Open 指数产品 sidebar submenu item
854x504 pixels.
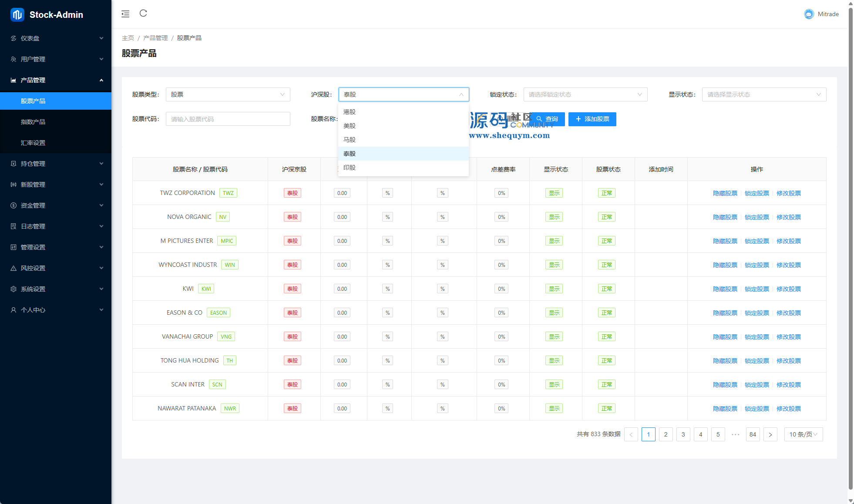coord(33,122)
